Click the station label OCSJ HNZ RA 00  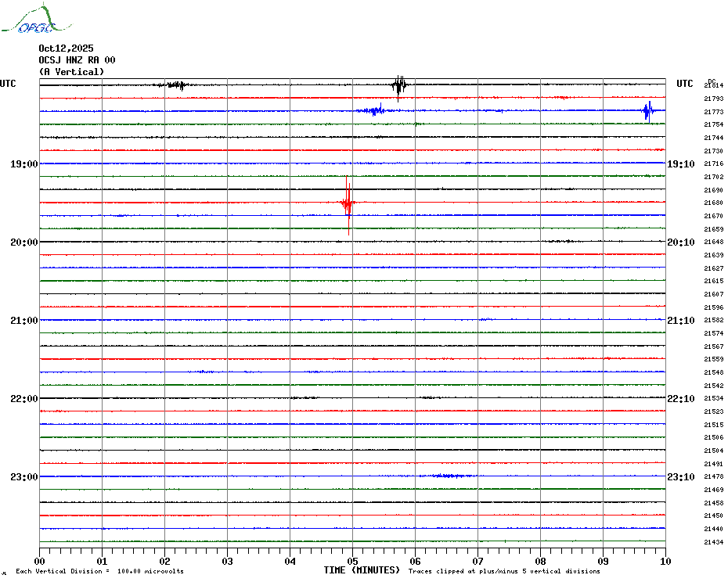77,60
